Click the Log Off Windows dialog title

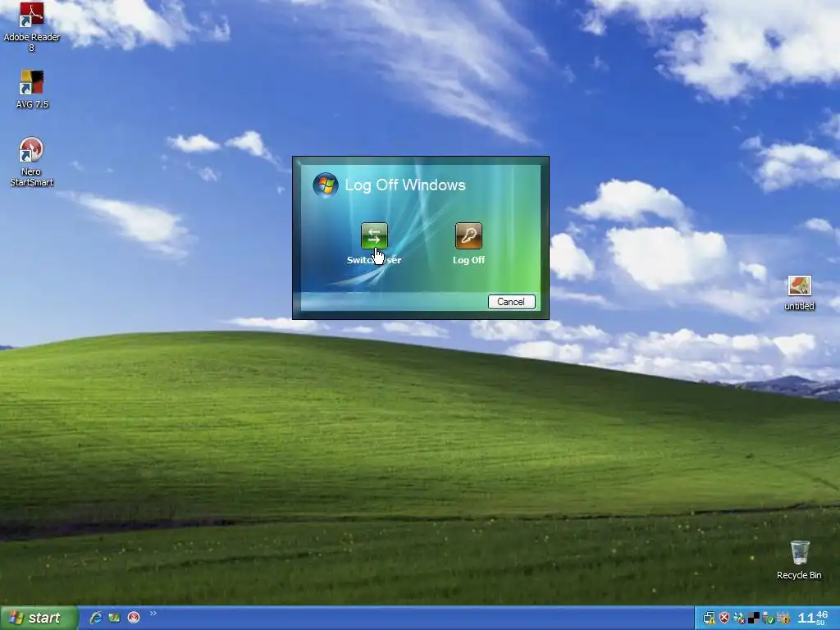click(405, 185)
